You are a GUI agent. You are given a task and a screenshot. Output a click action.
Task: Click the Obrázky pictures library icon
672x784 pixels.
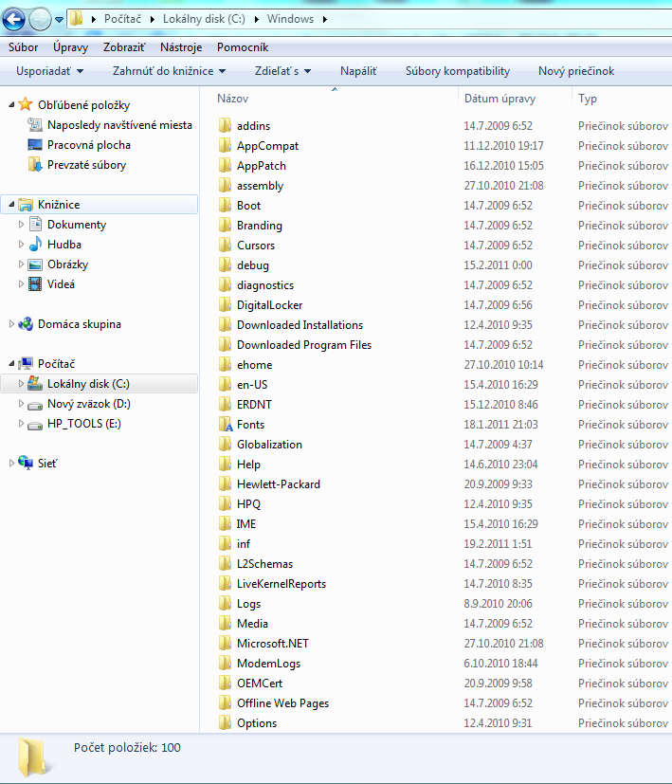point(36,264)
